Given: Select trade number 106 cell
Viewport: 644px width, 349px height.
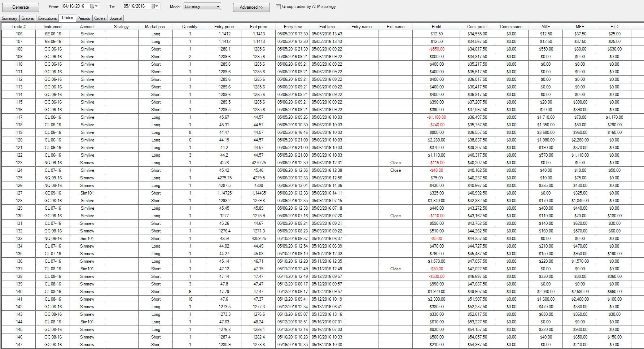Looking at the screenshot, I should pos(19,34).
